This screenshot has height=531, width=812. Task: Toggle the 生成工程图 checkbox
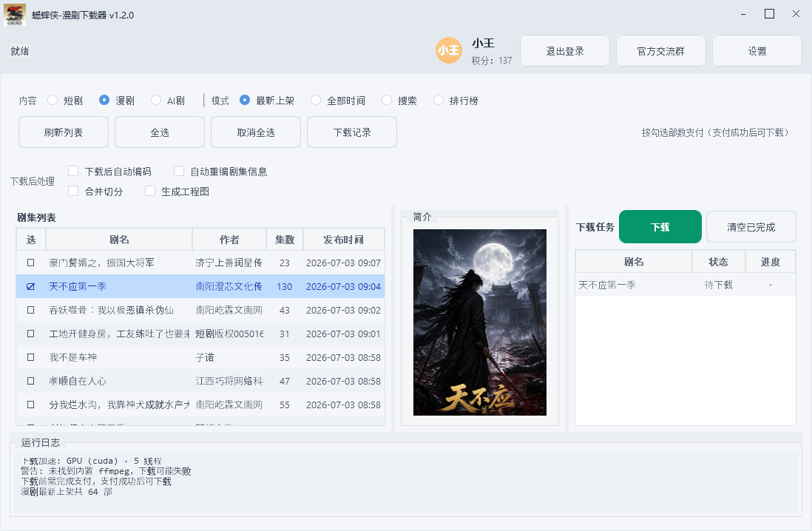[150, 191]
